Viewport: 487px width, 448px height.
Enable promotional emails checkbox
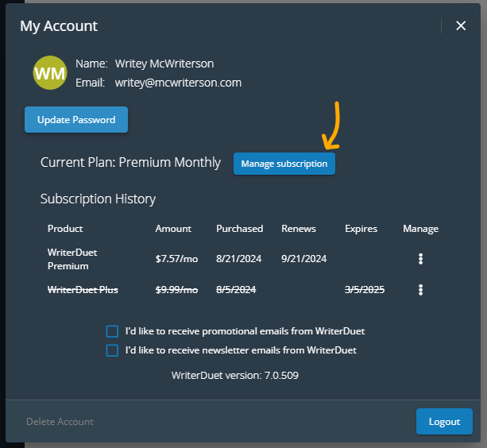(x=112, y=331)
